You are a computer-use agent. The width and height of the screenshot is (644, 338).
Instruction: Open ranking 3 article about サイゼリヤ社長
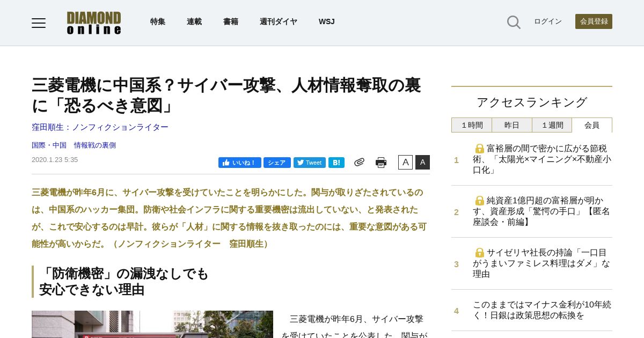click(542, 263)
